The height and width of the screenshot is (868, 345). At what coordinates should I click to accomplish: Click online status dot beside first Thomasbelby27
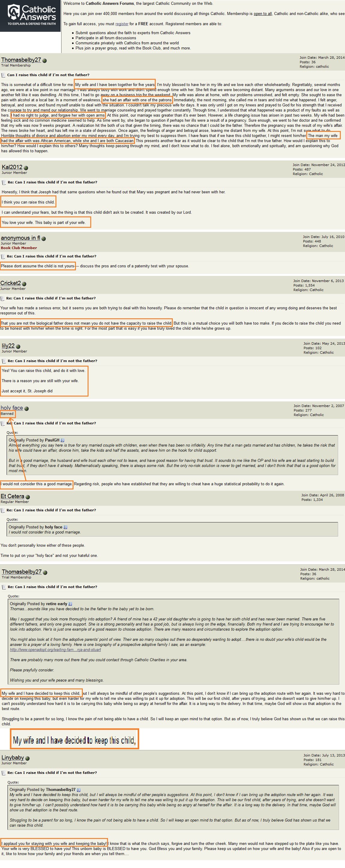(44, 61)
